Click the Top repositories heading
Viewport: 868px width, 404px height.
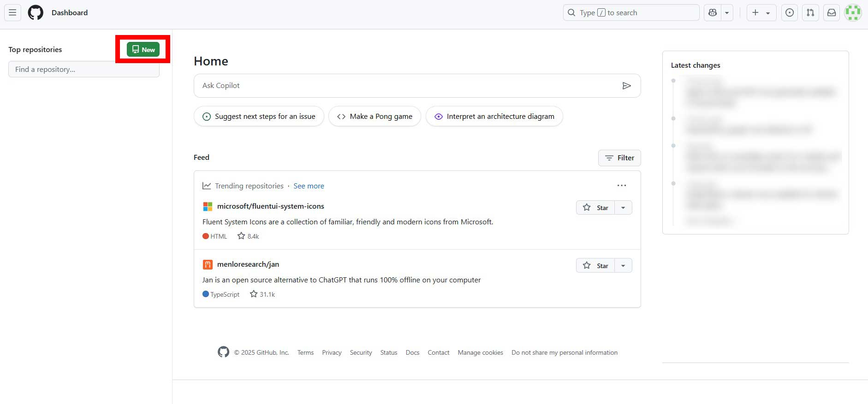point(35,49)
